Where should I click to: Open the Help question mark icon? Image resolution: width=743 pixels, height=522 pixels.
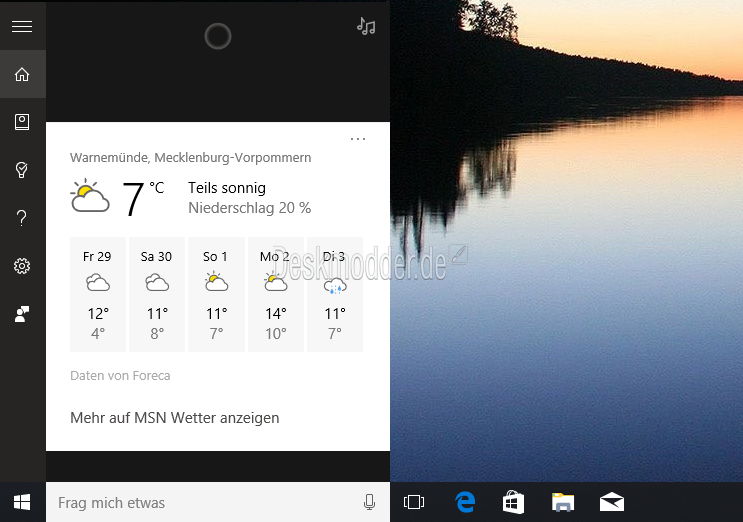click(22, 217)
